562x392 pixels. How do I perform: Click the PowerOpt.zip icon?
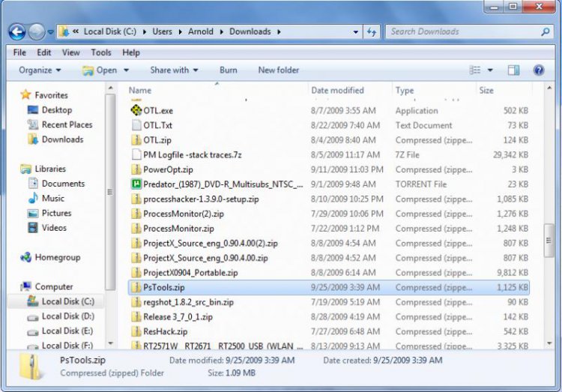tap(136, 169)
